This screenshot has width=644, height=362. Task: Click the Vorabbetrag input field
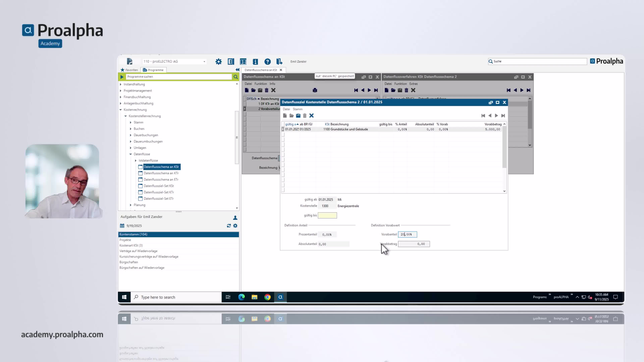[x=414, y=244]
